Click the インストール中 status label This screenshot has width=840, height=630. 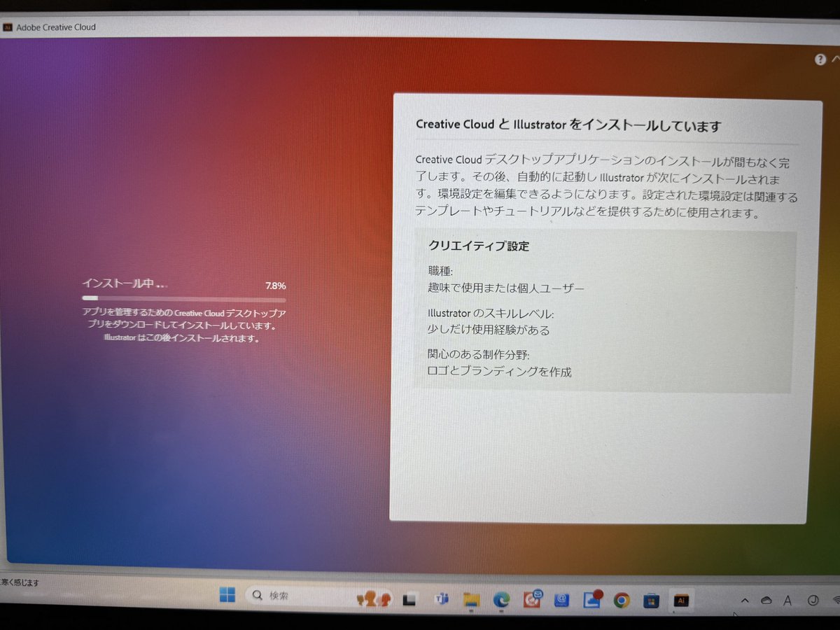125,284
